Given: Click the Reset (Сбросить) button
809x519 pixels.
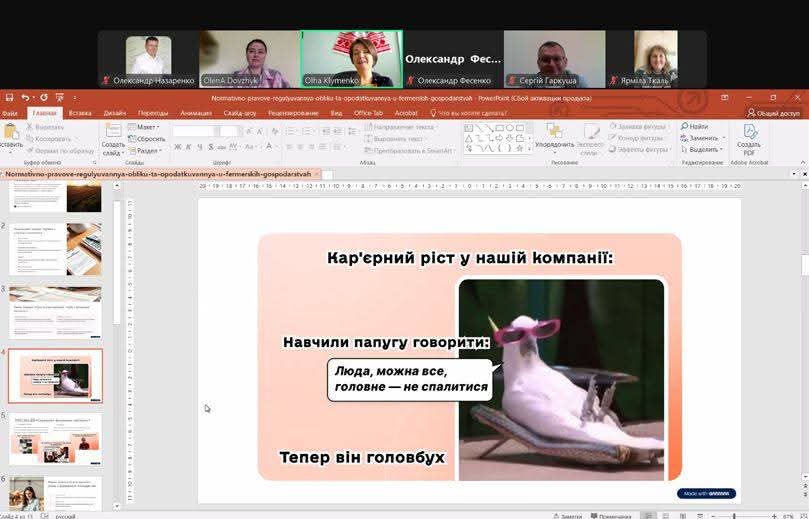Looking at the screenshot, I should click(149, 139).
